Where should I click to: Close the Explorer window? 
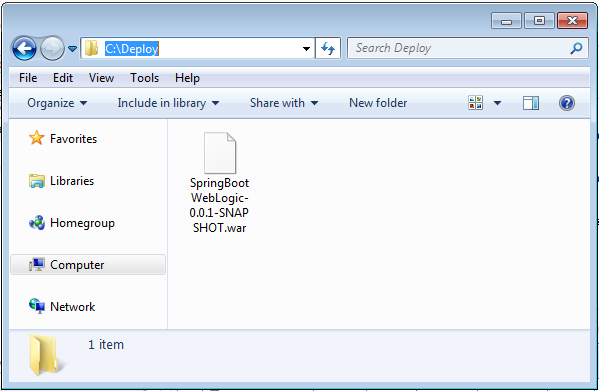click(572, 21)
